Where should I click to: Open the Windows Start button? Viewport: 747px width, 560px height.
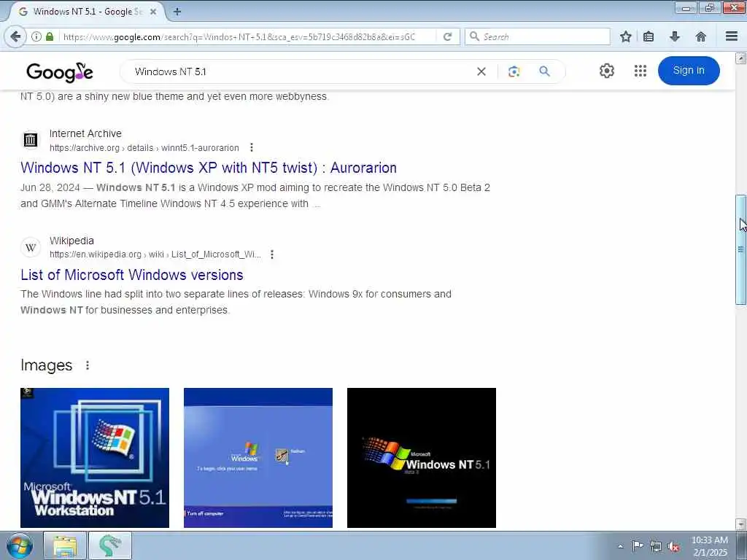(20, 545)
